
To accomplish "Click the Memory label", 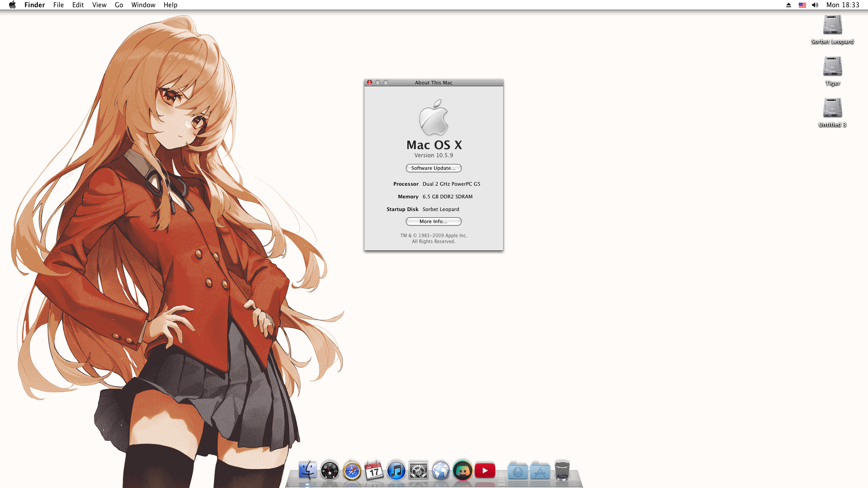I will [x=408, y=197].
